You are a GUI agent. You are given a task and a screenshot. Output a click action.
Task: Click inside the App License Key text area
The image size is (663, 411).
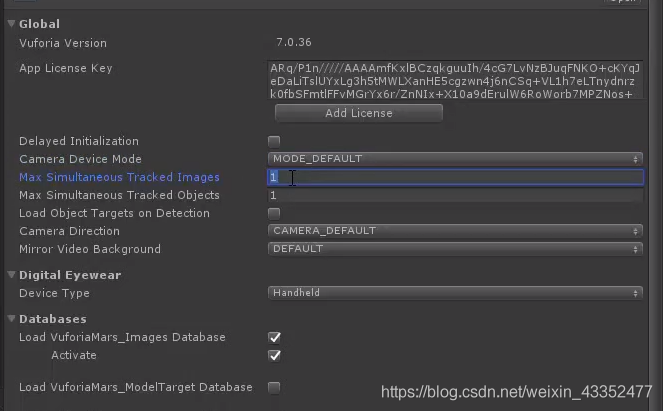(455, 80)
